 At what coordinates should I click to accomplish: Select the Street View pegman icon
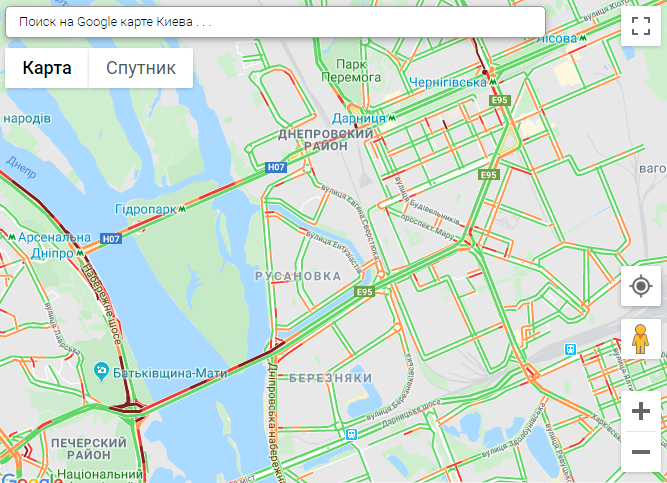[x=641, y=339]
